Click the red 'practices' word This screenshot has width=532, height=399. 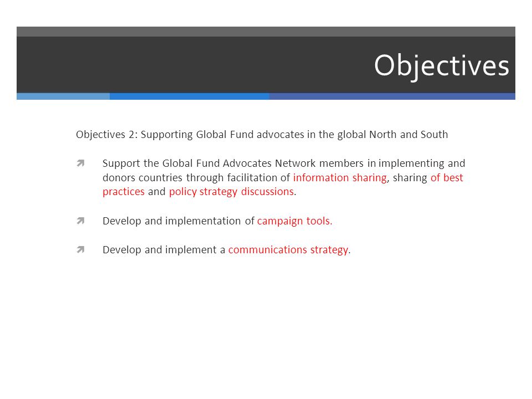[x=124, y=192]
